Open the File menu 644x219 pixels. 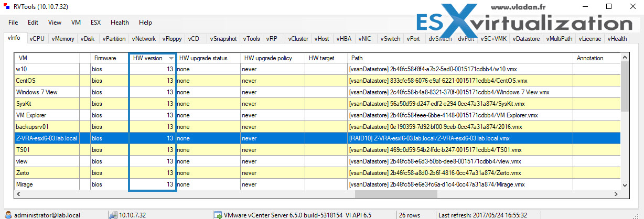(13, 23)
